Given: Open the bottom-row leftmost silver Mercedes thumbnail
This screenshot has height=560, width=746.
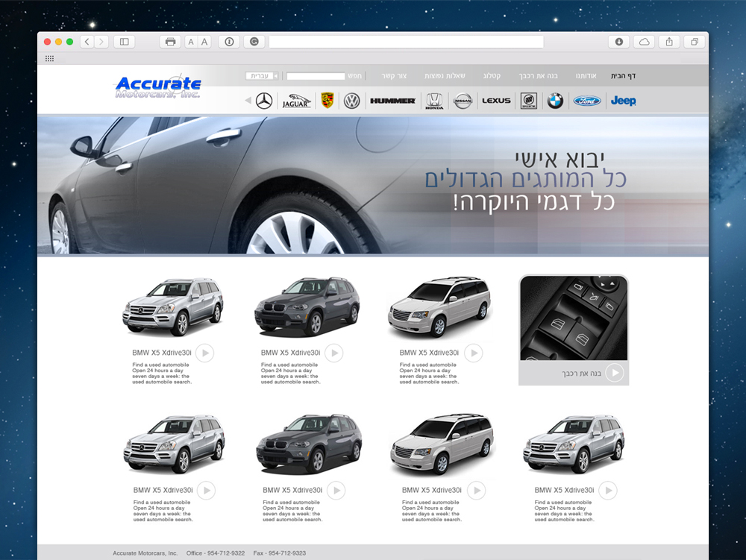Looking at the screenshot, I should (174, 444).
